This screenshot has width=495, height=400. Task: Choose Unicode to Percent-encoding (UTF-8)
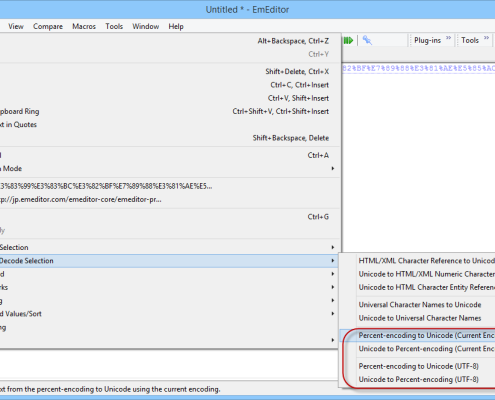pyautogui.click(x=418, y=379)
